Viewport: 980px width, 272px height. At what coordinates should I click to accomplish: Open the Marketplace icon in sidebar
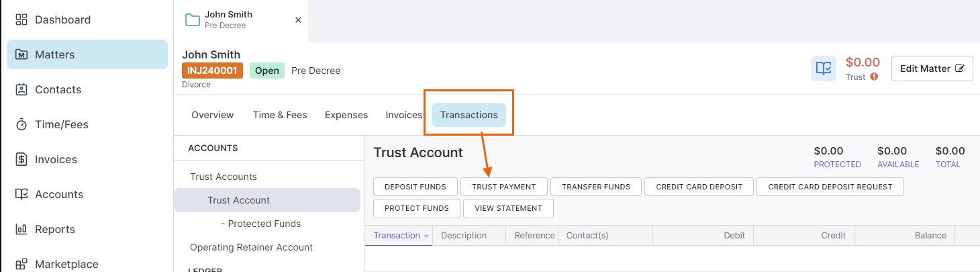click(x=21, y=265)
